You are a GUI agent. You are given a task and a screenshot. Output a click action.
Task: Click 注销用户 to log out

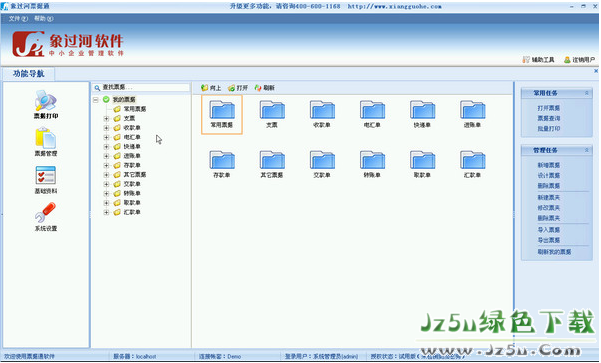(579, 59)
